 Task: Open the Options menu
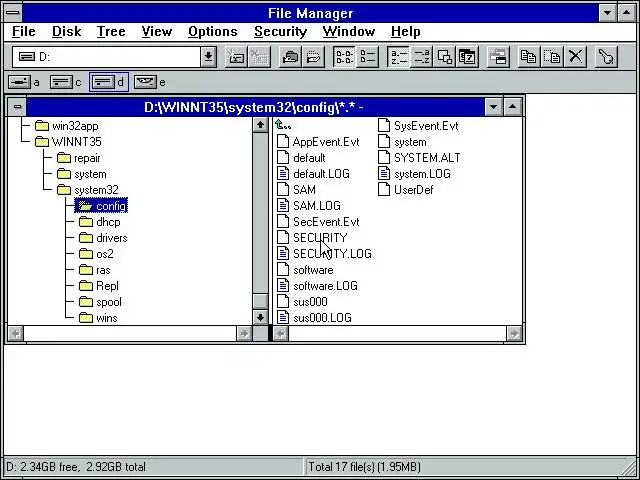click(213, 32)
